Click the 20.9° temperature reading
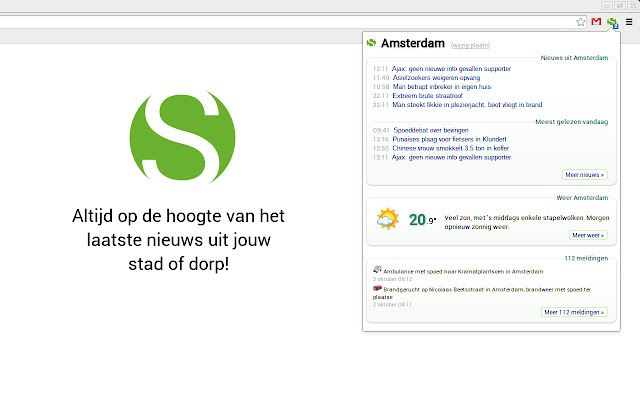 coord(422,220)
